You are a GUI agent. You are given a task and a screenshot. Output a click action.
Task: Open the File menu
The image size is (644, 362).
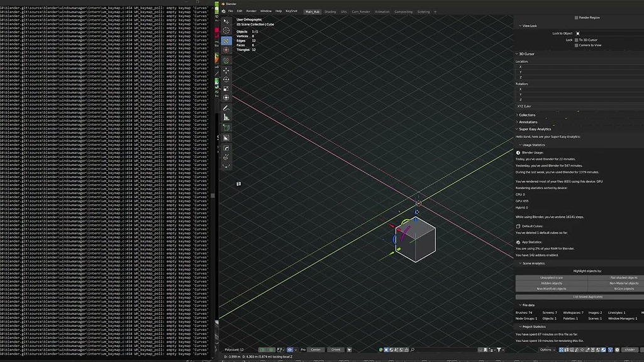[x=230, y=11]
